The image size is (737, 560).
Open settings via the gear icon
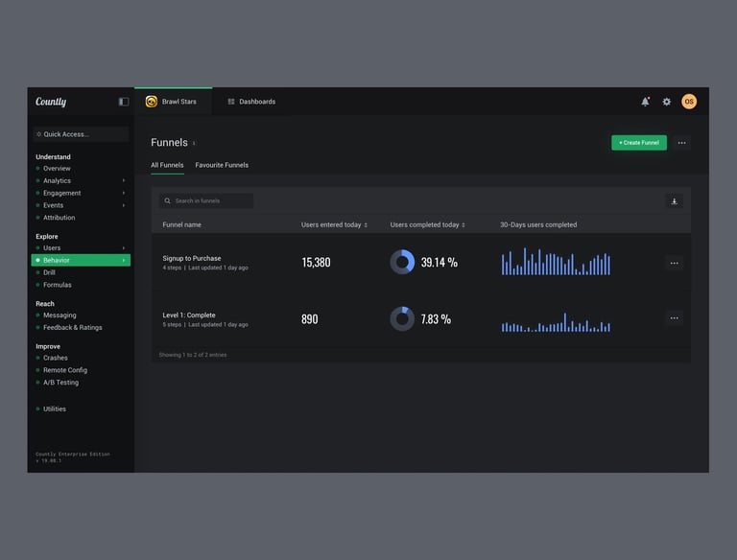[667, 102]
